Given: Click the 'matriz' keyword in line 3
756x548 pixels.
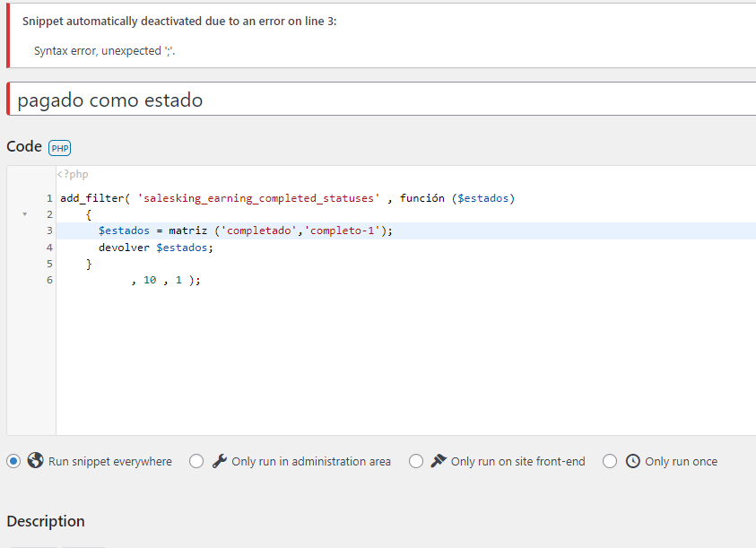Looking at the screenshot, I should [x=187, y=231].
